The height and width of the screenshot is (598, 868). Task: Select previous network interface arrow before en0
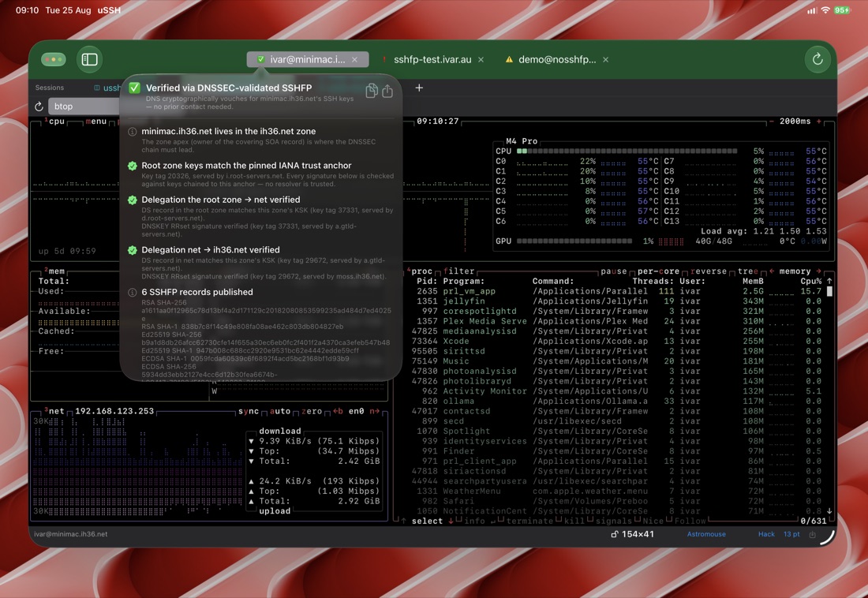(x=338, y=411)
